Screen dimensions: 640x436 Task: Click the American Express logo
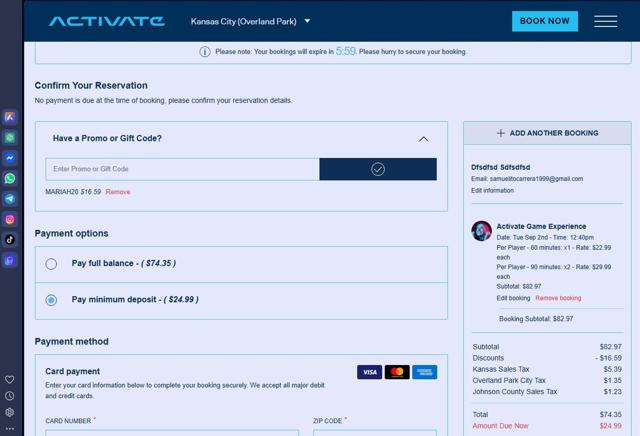click(424, 372)
